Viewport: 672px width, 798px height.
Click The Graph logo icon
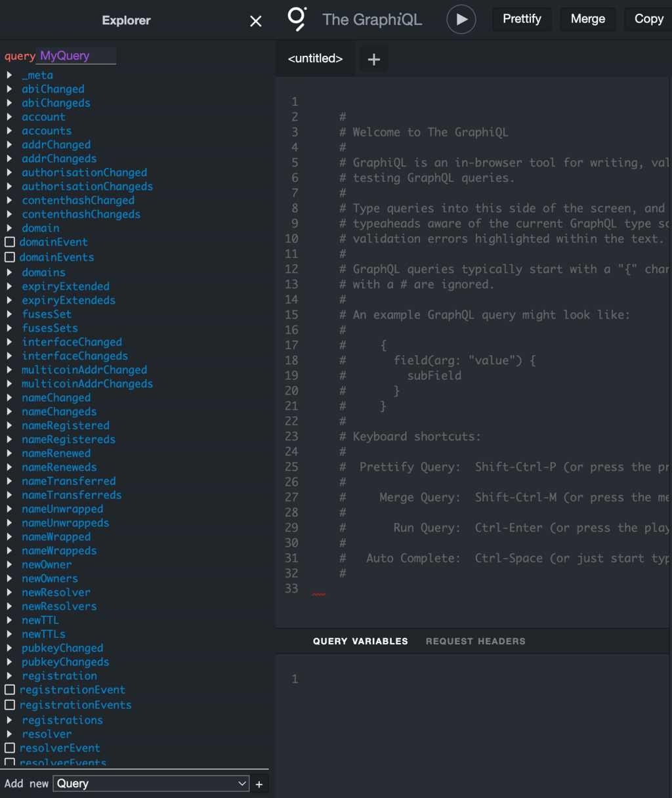(x=297, y=19)
